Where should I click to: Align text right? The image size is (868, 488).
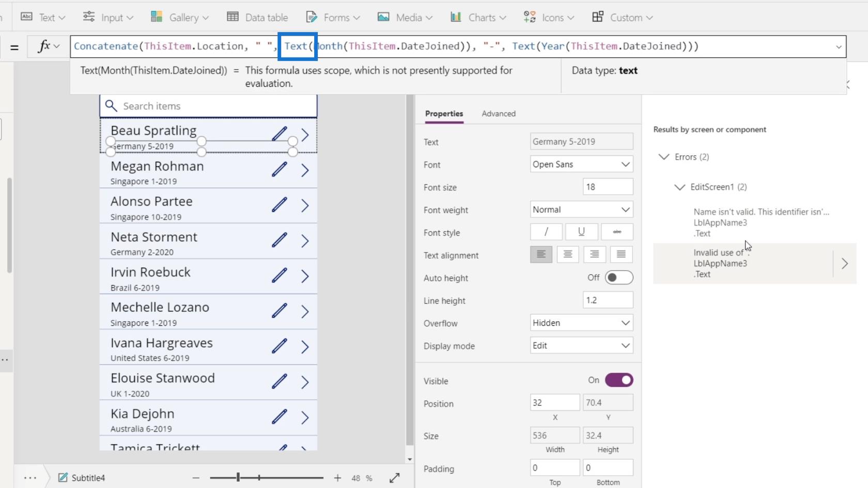595,255
